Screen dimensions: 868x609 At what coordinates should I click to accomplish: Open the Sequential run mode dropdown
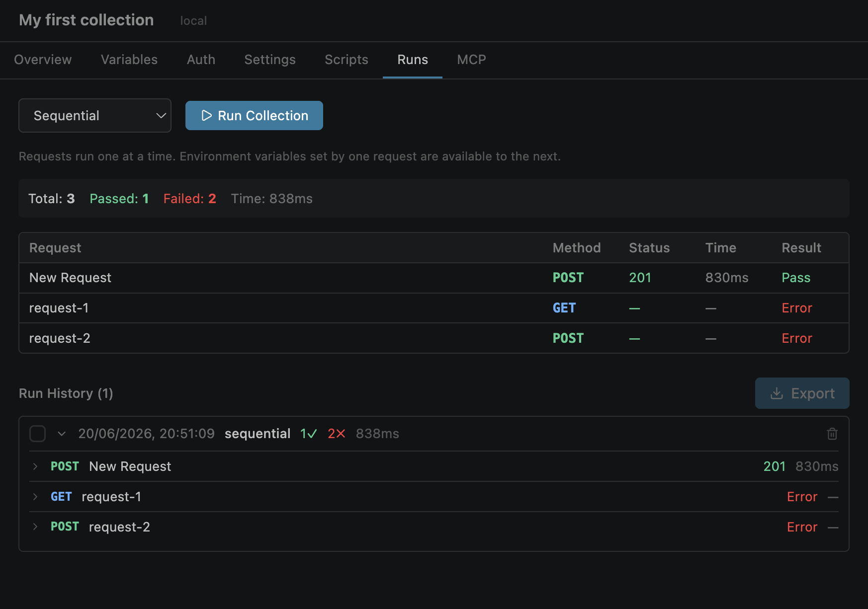click(95, 116)
